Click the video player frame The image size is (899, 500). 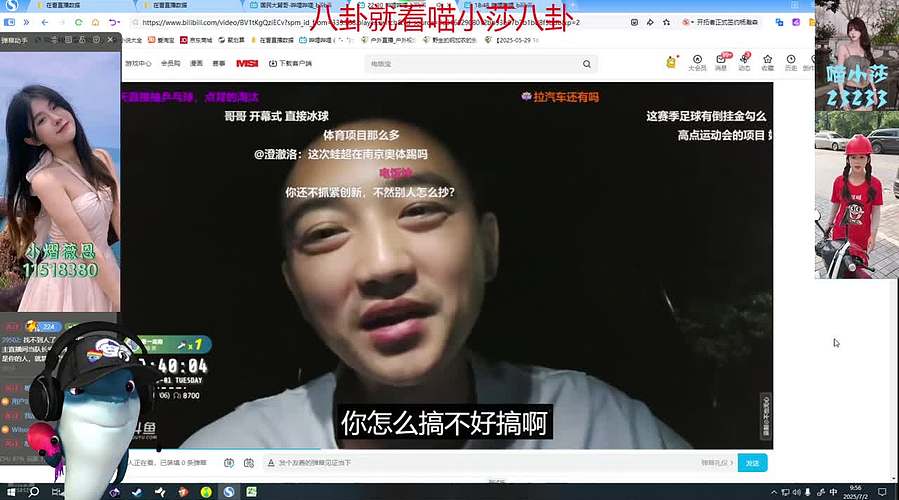[447, 265]
